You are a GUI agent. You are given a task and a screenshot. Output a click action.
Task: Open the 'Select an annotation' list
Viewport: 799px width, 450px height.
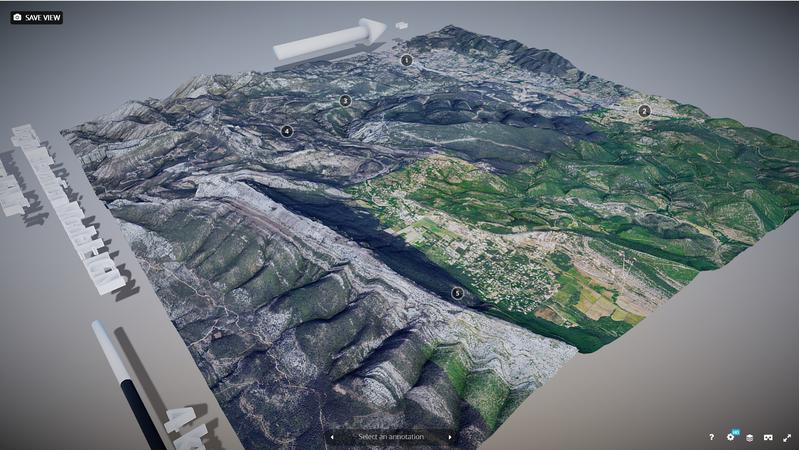[391, 437]
